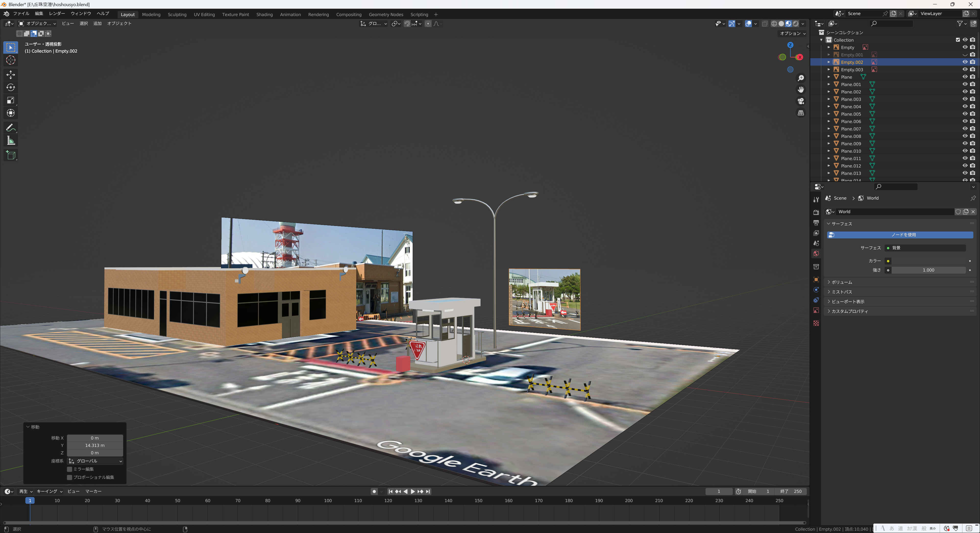Click the ノードを使用 button
Screen dimensions: 980x533
900,235
